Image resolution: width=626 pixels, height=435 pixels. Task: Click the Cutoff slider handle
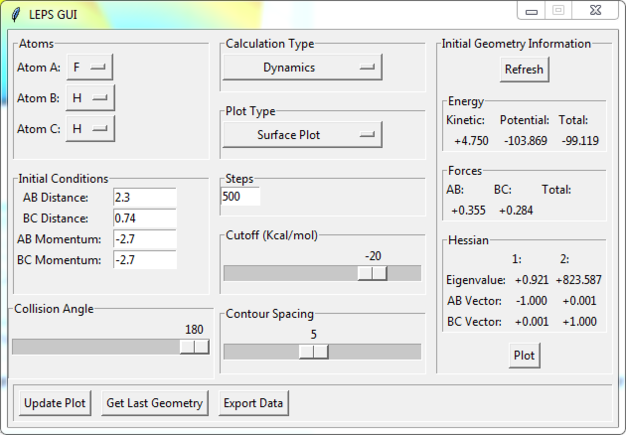[x=372, y=273]
